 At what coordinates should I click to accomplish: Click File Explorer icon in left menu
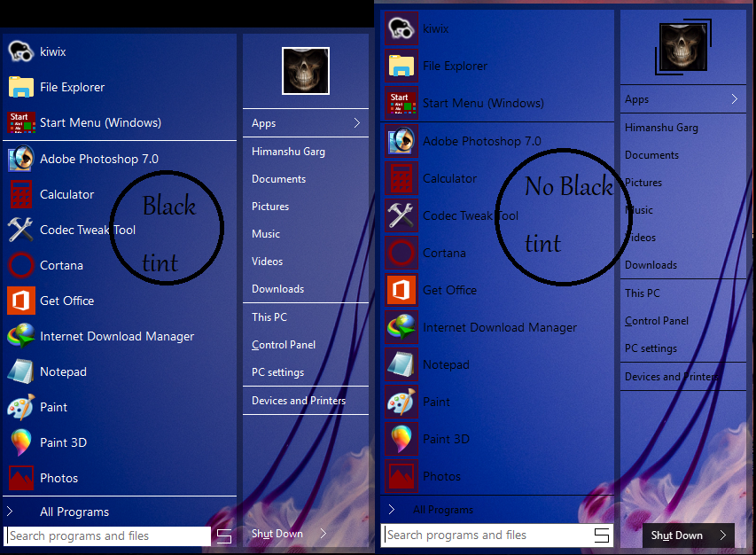(x=20, y=87)
